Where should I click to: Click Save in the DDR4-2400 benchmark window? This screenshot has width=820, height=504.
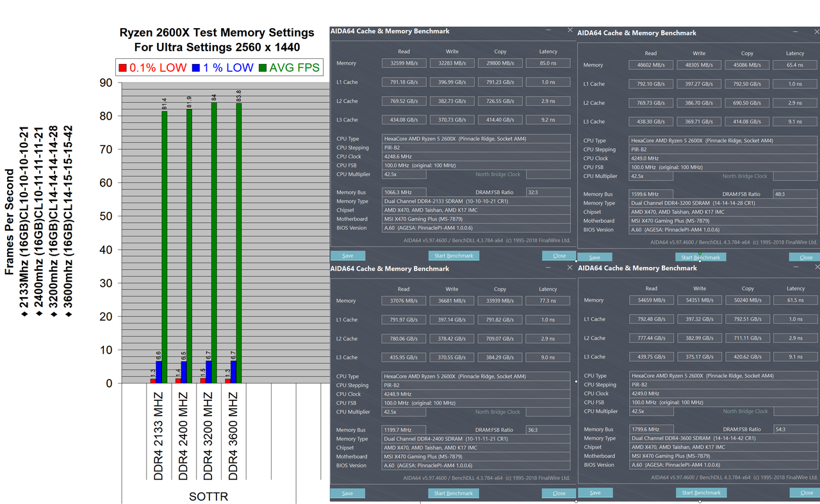click(347, 493)
